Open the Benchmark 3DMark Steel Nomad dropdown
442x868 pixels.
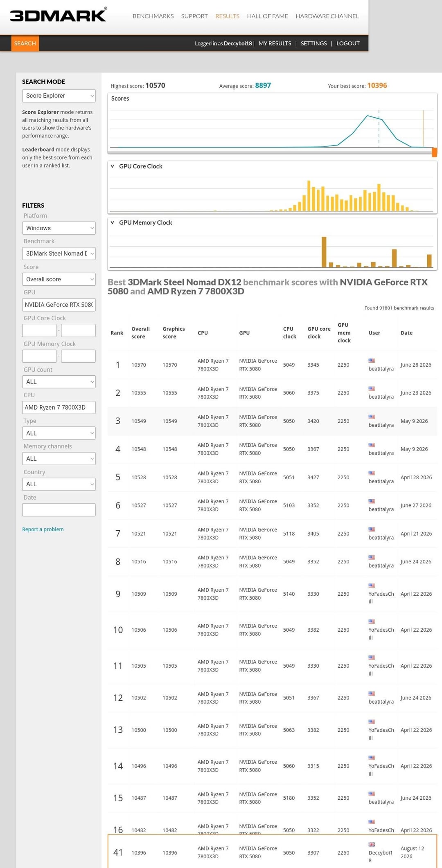tap(59, 253)
